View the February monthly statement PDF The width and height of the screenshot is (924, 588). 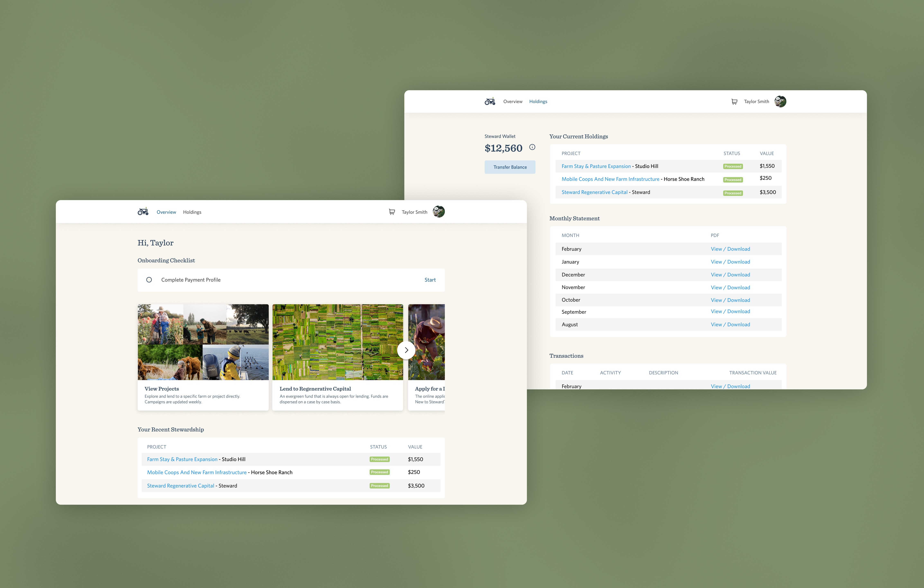[730, 249]
